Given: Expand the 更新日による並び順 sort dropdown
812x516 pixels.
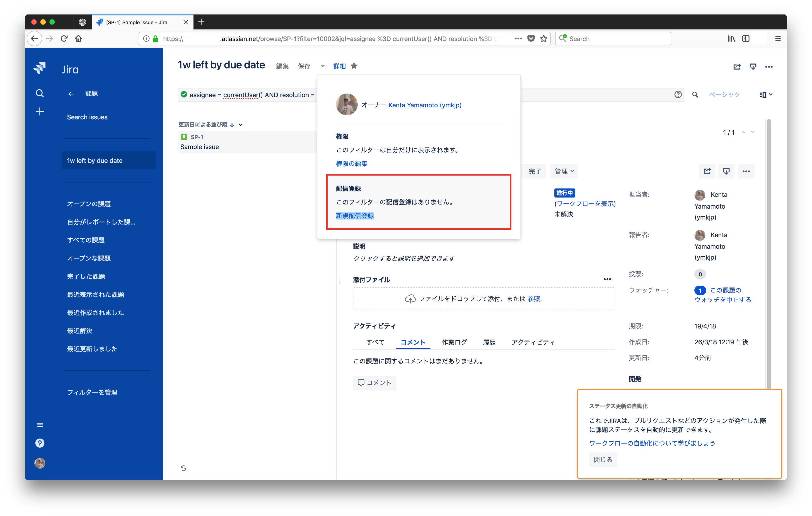Looking at the screenshot, I should pyautogui.click(x=240, y=125).
